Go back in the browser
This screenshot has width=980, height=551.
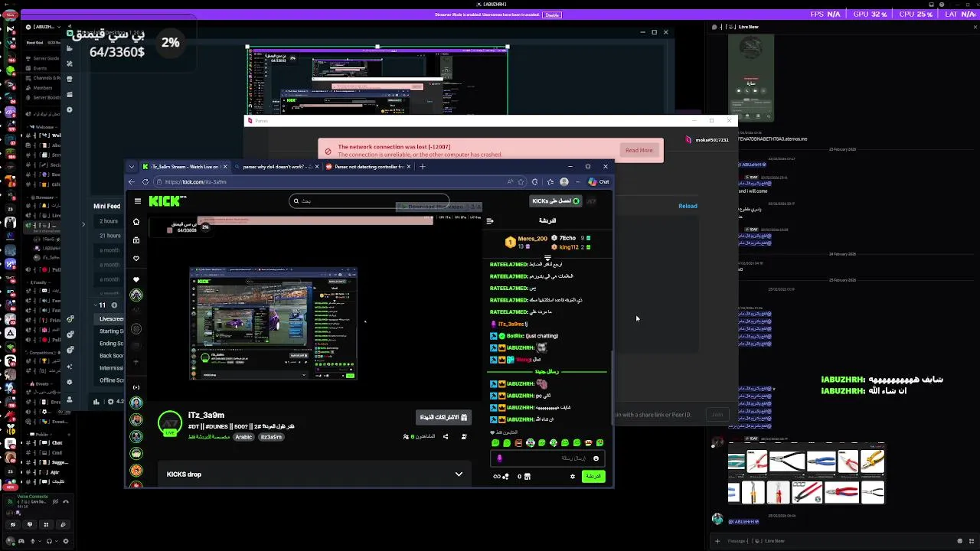pyautogui.click(x=132, y=182)
